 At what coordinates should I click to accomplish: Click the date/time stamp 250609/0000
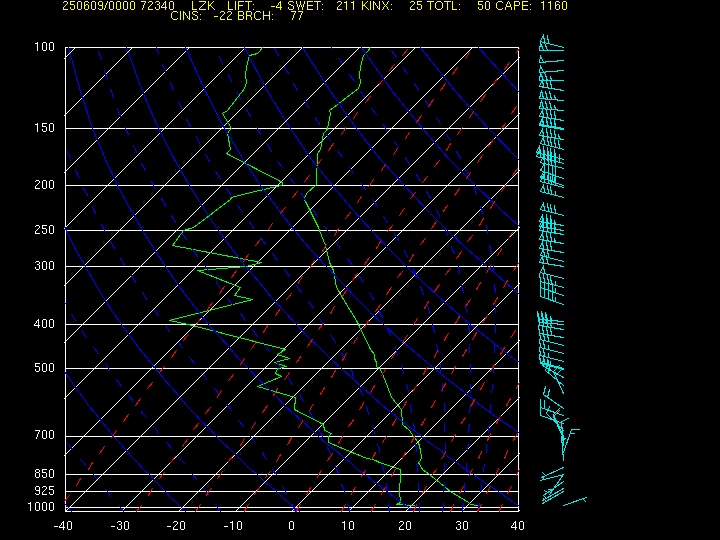(x=99, y=6)
